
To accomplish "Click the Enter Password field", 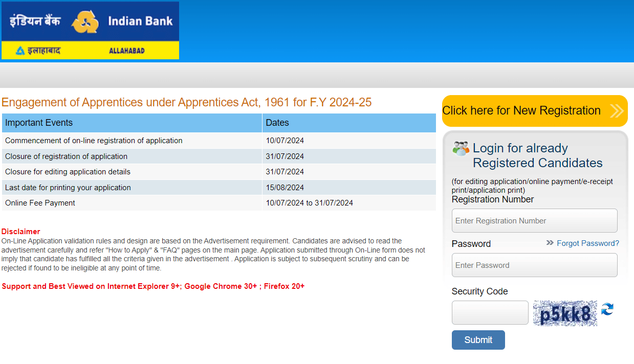I will [534, 265].
